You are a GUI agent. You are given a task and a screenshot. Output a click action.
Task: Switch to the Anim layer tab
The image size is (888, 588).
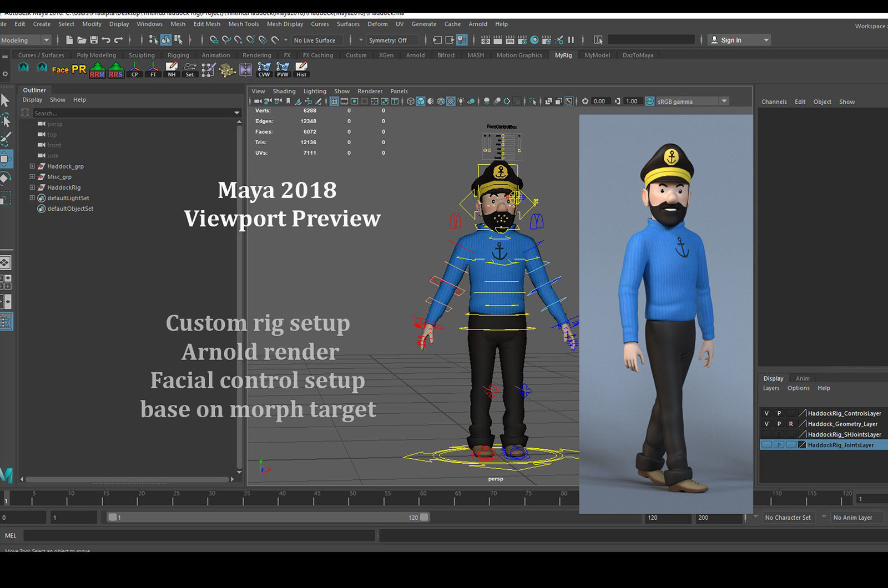pyautogui.click(x=803, y=378)
